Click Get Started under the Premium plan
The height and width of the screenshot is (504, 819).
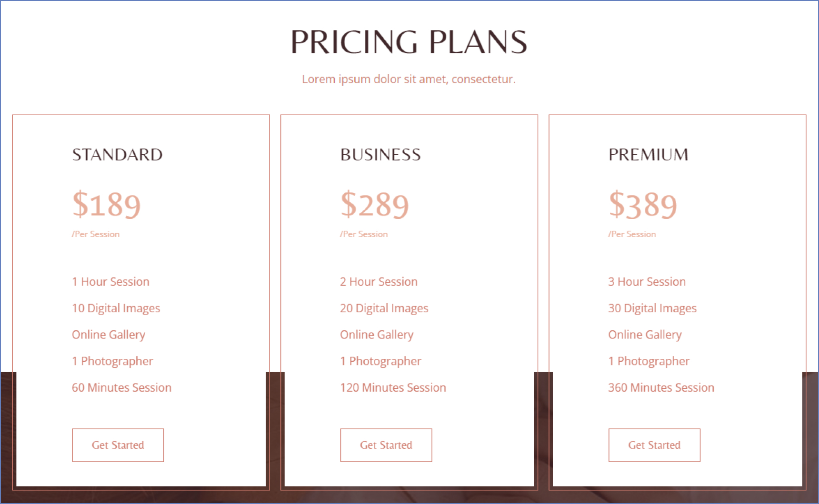654,445
